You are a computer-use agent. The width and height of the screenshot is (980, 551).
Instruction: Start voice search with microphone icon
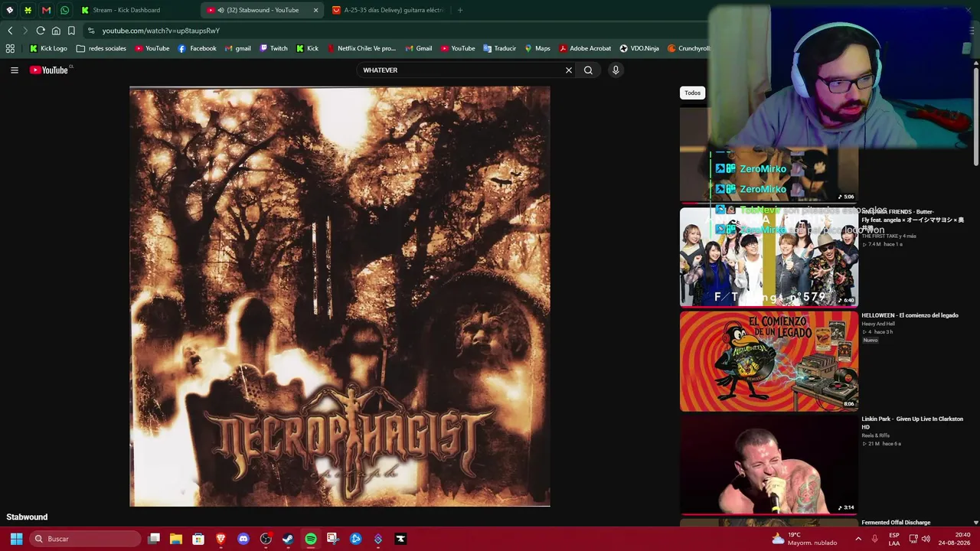616,70
